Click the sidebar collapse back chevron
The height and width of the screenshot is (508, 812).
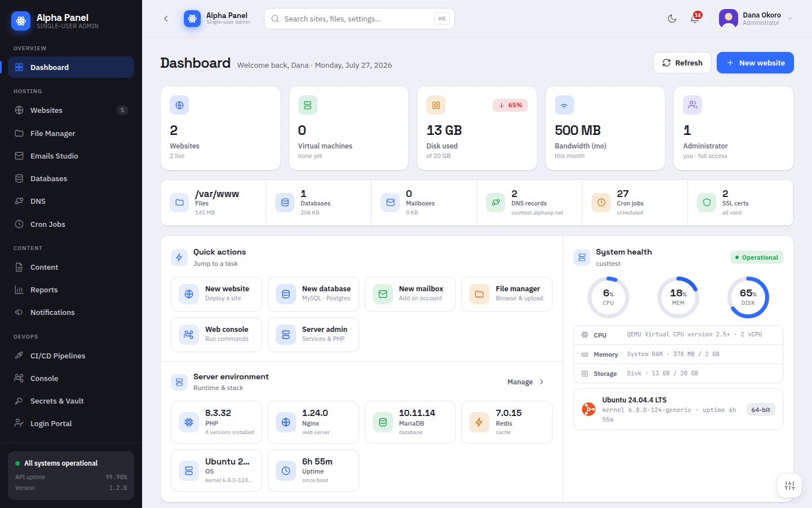[166, 19]
